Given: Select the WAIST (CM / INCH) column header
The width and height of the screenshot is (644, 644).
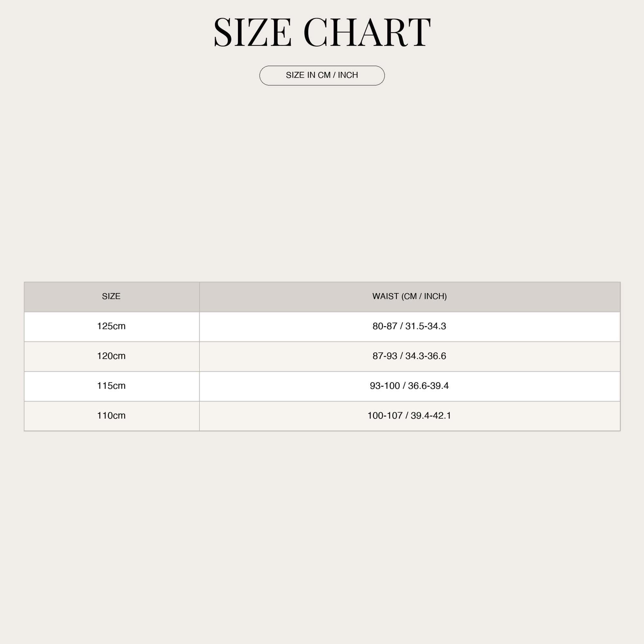Looking at the screenshot, I should 410,296.
